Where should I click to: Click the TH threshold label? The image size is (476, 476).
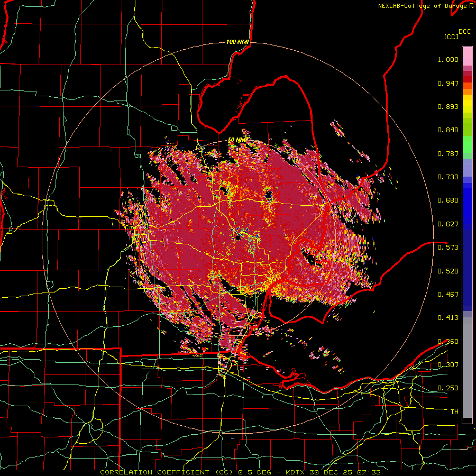click(x=454, y=412)
